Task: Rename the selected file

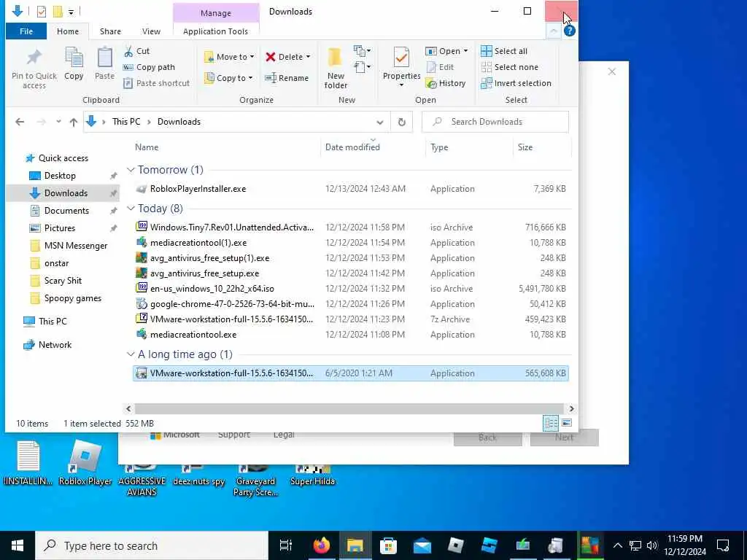Action: coord(287,78)
